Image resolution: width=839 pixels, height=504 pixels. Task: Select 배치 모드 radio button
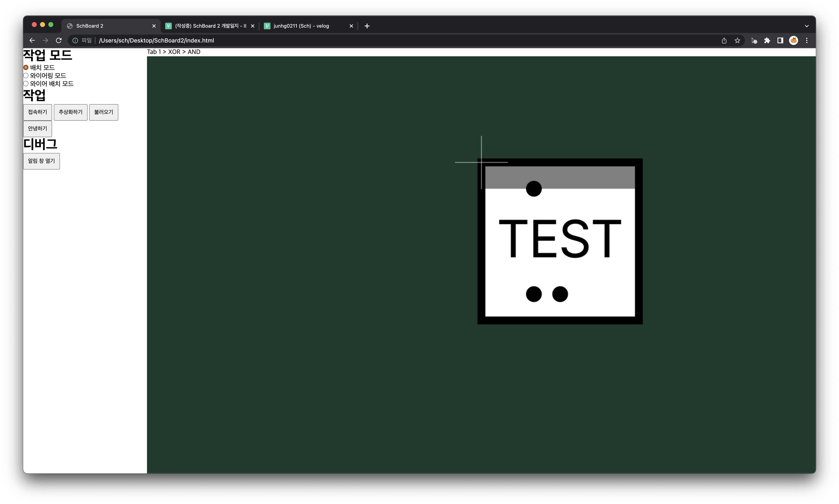(26, 68)
